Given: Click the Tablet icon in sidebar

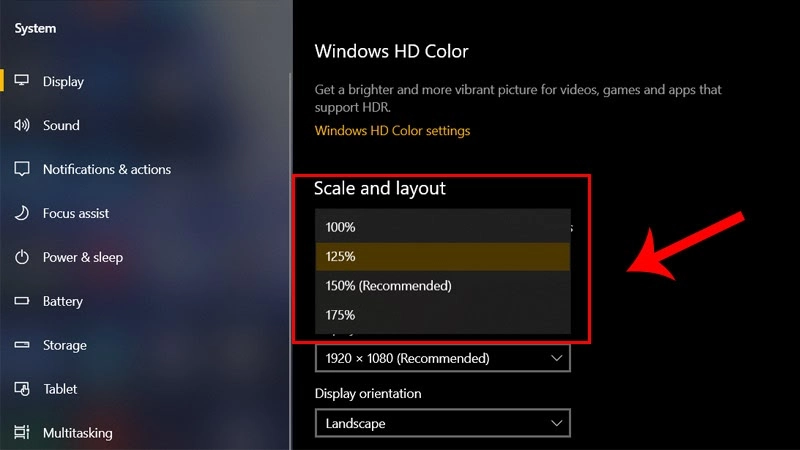Looking at the screenshot, I should (21, 389).
